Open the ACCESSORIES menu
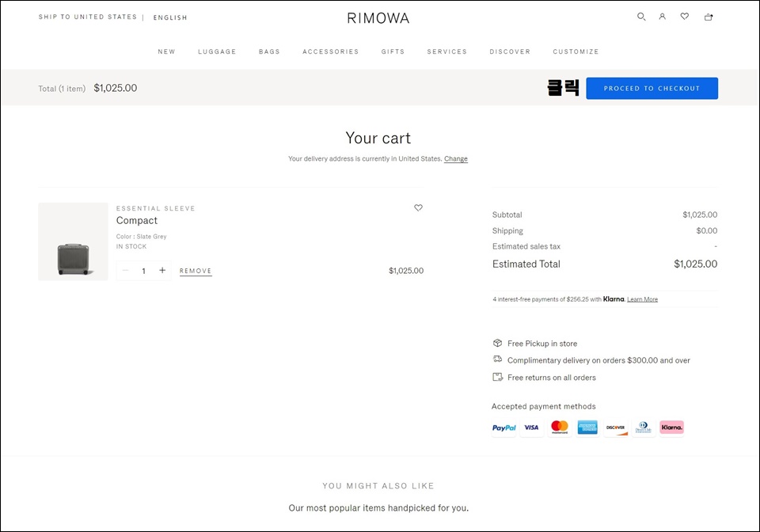 pyautogui.click(x=331, y=51)
